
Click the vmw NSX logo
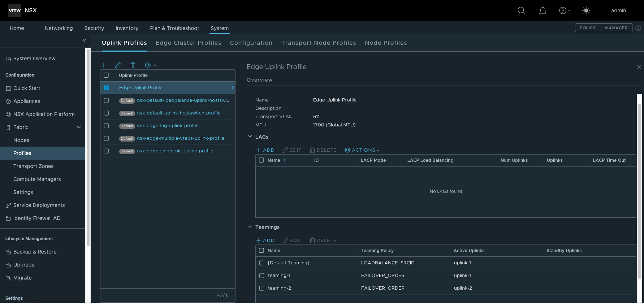click(22, 10)
